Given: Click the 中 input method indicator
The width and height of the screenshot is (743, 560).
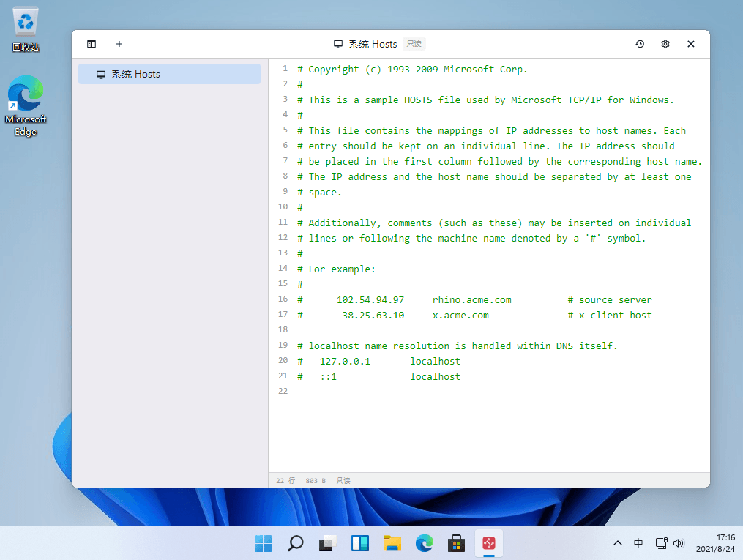Looking at the screenshot, I should (638, 543).
